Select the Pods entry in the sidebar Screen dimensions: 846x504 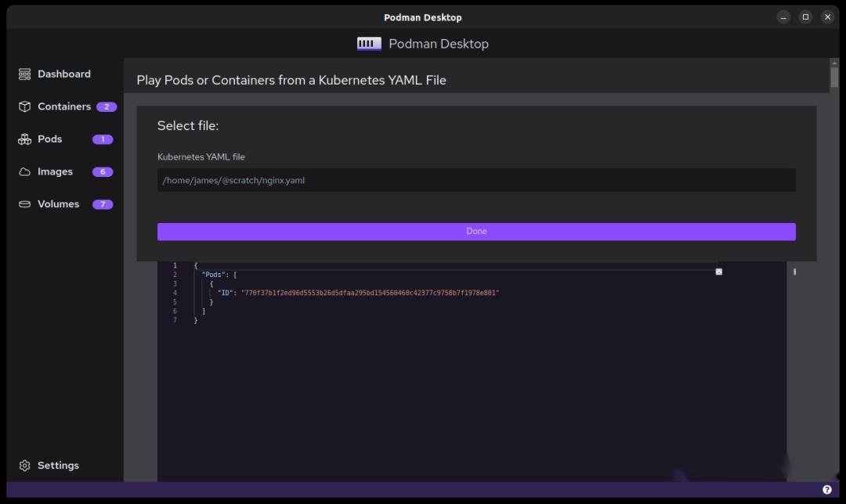tap(50, 139)
